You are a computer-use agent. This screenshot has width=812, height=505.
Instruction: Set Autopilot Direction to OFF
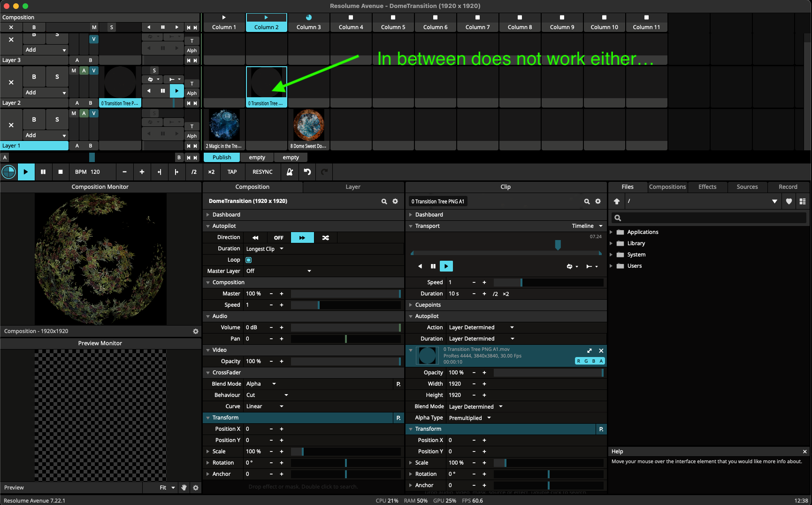pyautogui.click(x=279, y=238)
